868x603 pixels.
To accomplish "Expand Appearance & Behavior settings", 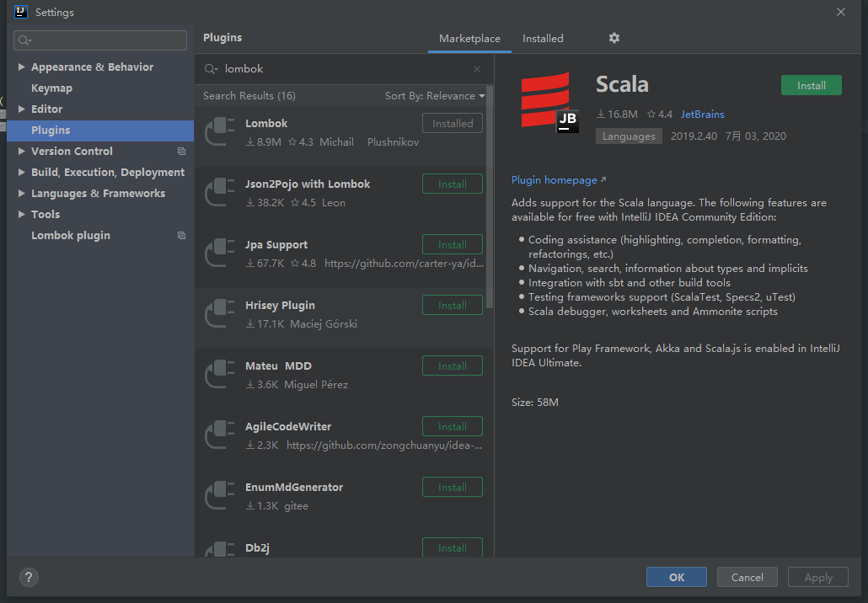I will point(22,67).
